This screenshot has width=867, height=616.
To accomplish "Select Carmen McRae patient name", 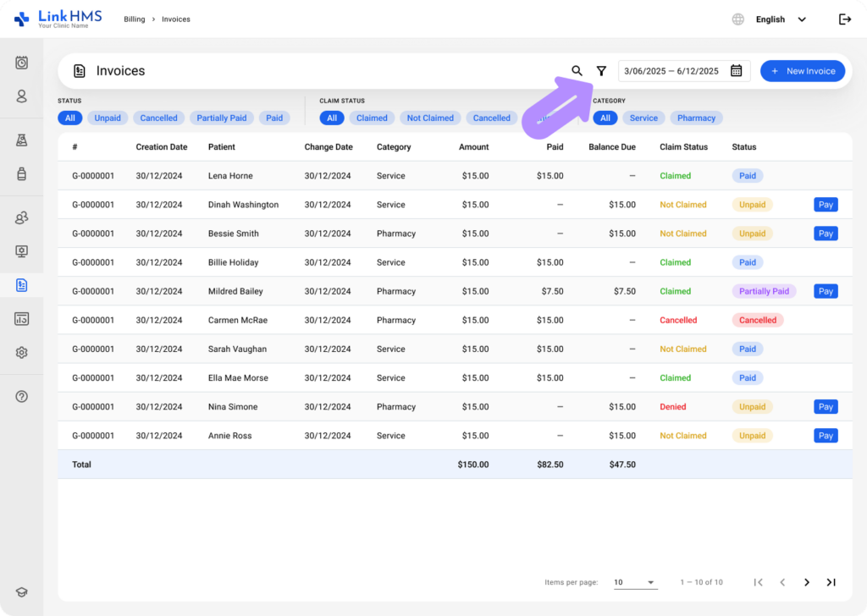I will pyautogui.click(x=238, y=320).
